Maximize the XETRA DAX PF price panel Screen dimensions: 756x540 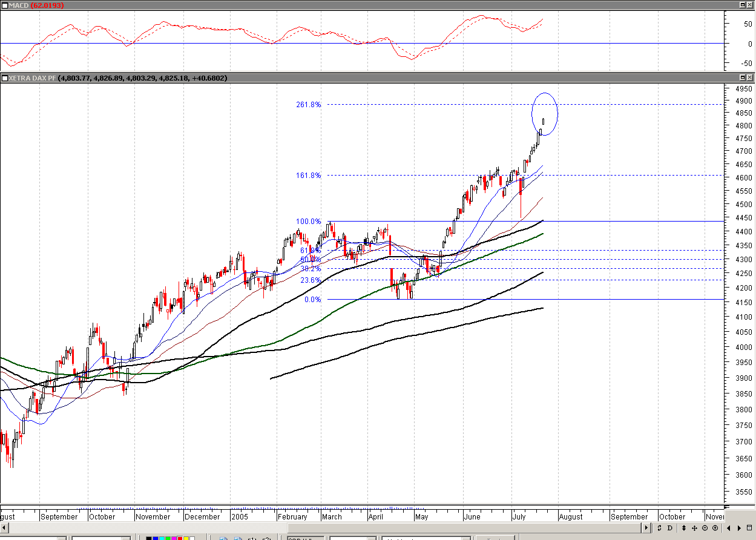tap(742, 77)
